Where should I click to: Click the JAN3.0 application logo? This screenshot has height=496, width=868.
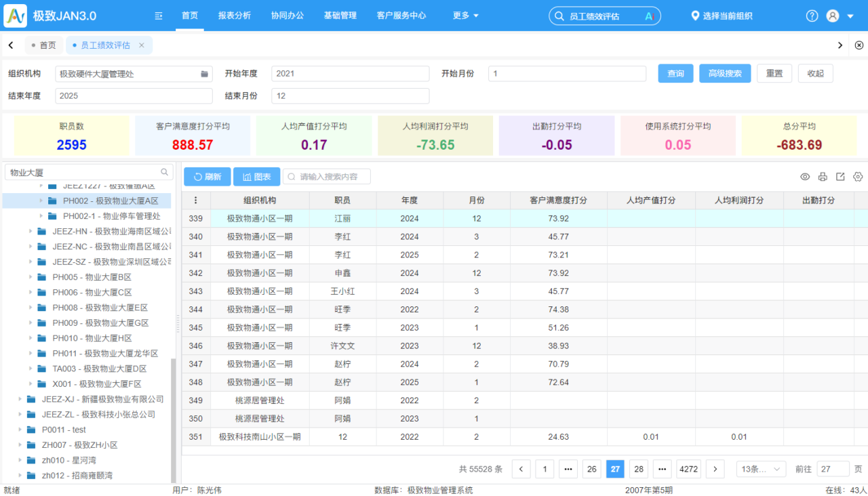click(16, 15)
